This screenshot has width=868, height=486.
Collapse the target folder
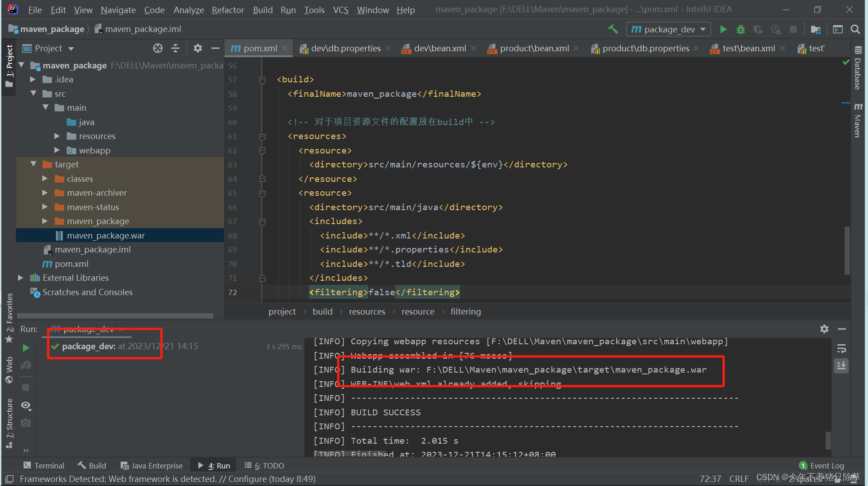pos(33,164)
